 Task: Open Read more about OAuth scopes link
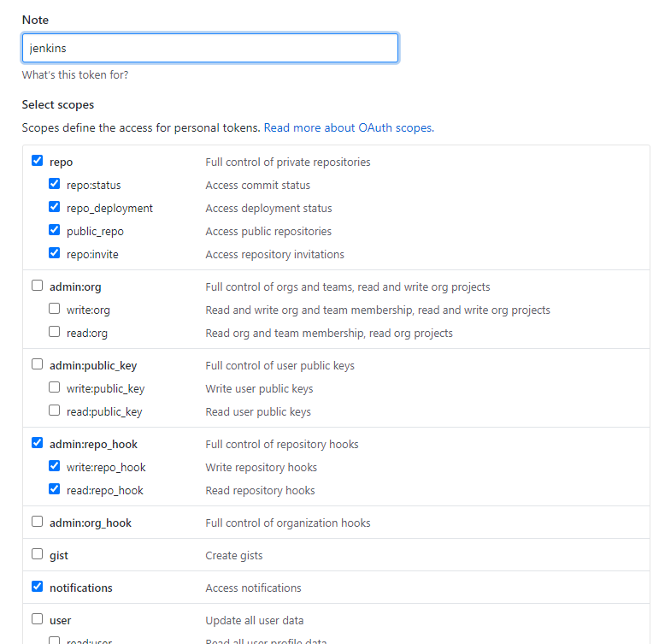pos(348,127)
